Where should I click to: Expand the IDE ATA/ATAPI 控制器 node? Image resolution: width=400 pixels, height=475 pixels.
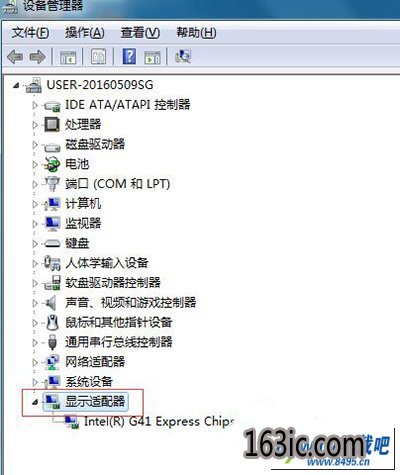point(35,105)
